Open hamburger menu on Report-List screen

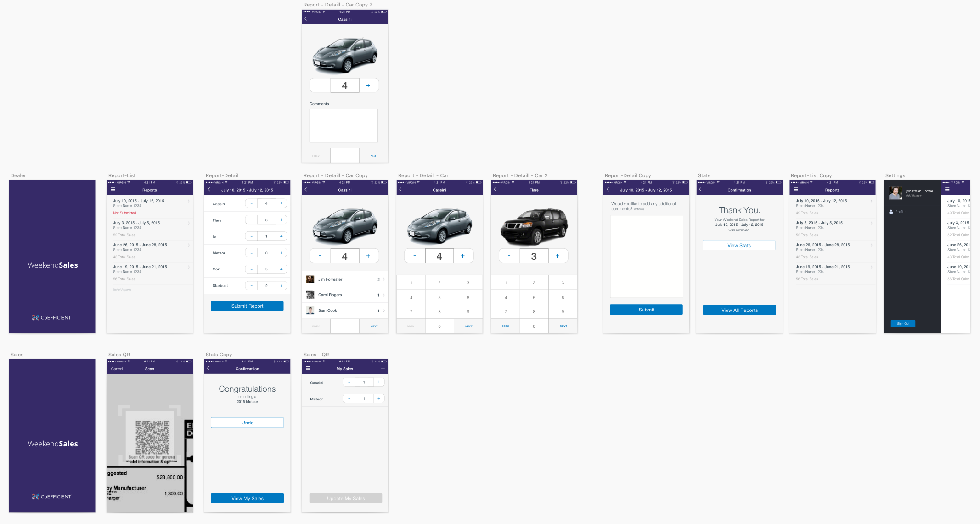113,190
